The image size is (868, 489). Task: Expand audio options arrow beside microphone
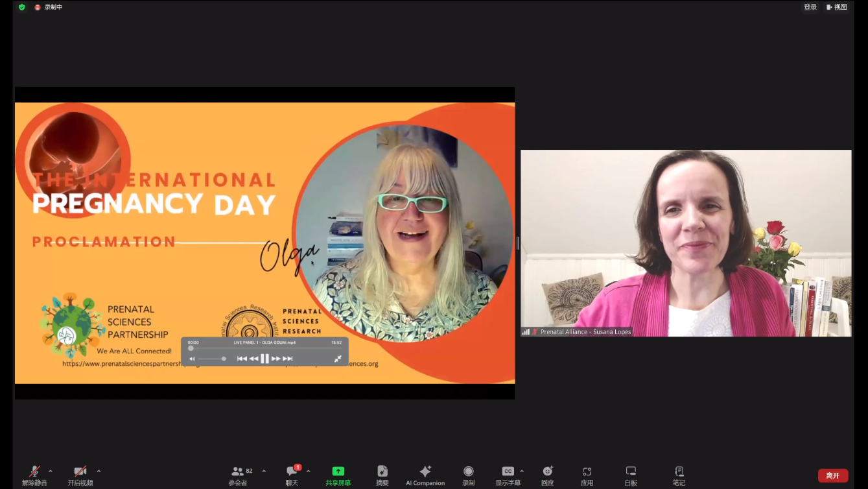pyautogui.click(x=51, y=471)
